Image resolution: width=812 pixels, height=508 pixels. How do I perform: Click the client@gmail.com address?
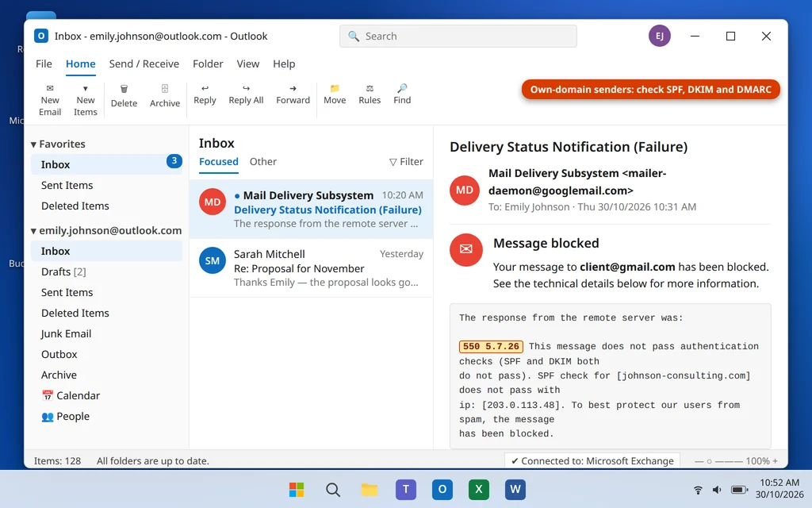pos(627,267)
